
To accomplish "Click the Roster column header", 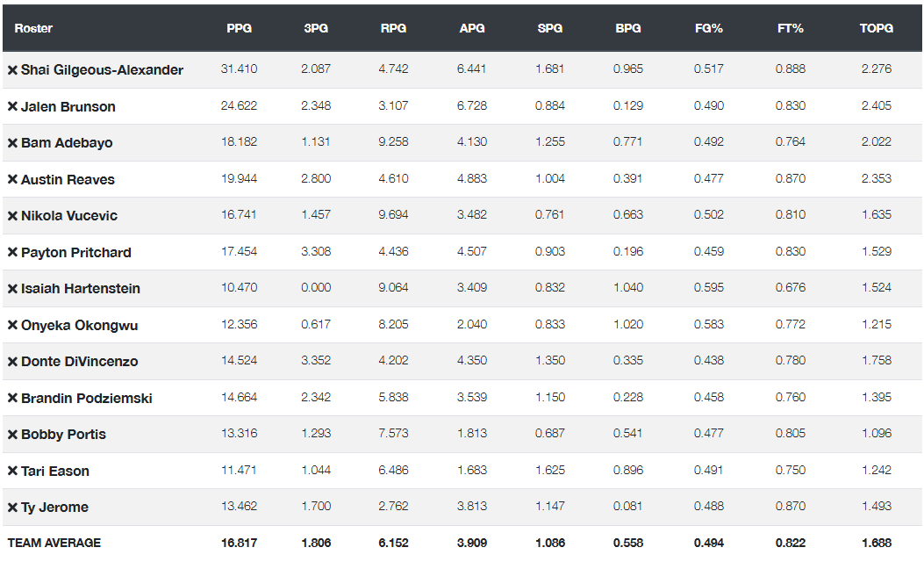I will coord(33,28).
